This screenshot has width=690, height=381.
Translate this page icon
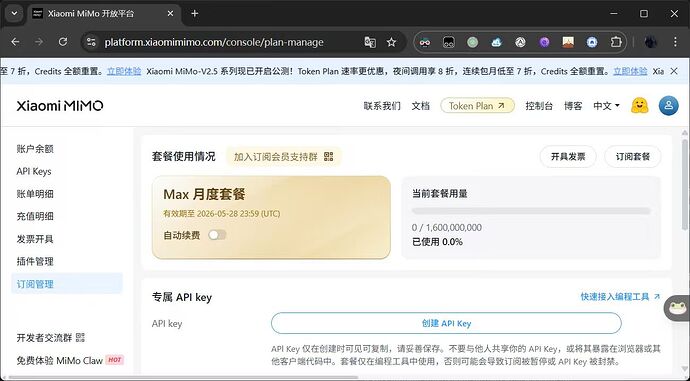[x=370, y=42]
